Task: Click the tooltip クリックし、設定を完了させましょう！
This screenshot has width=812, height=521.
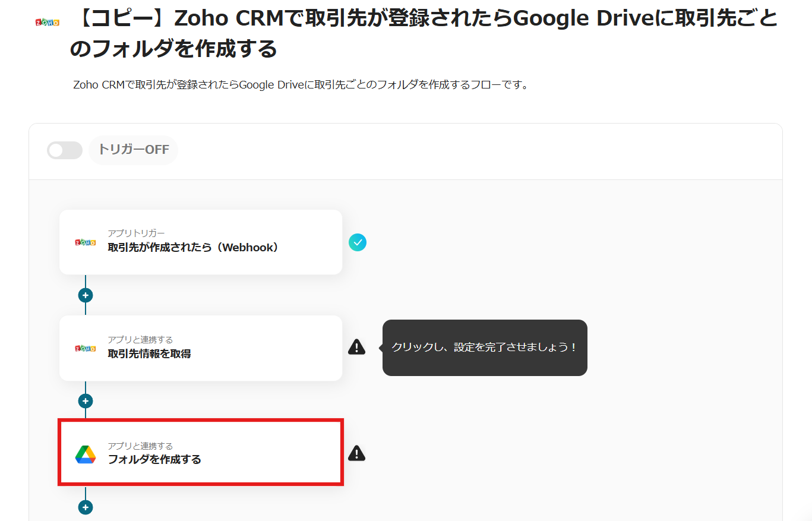Action: coord(485,348)
